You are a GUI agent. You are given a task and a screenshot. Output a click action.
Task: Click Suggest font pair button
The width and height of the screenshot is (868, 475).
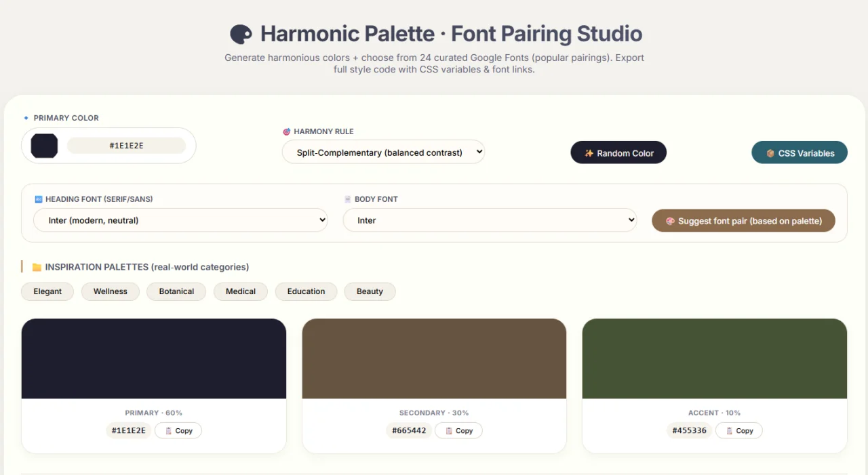tap(743, 221)
